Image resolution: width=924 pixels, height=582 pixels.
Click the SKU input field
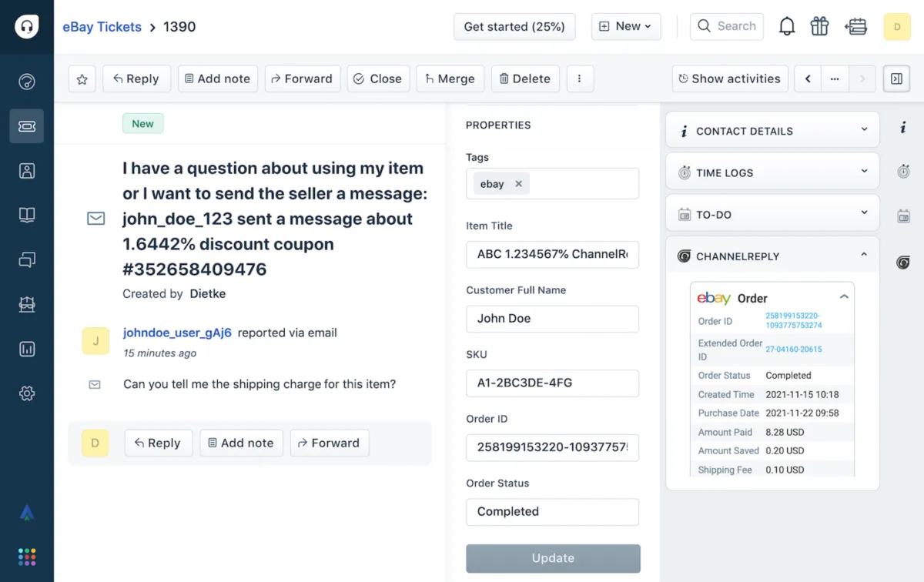pyautogui.click(x=552, y=383)
